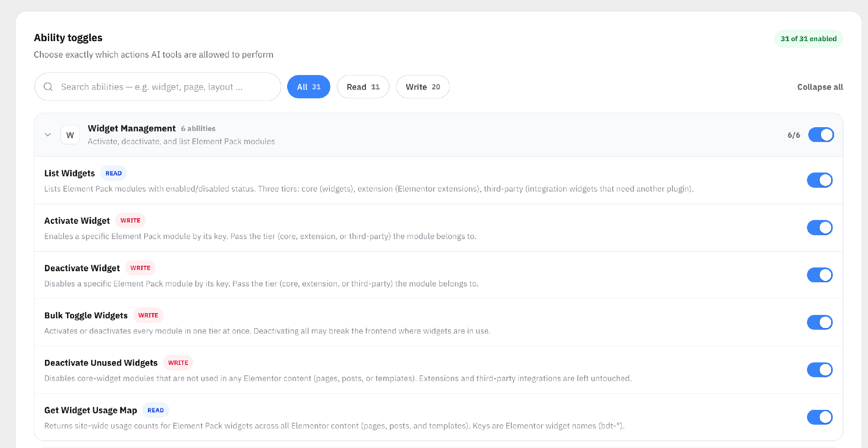
Task: Click the Widget Management heading
Action: (x=131, y=128)
